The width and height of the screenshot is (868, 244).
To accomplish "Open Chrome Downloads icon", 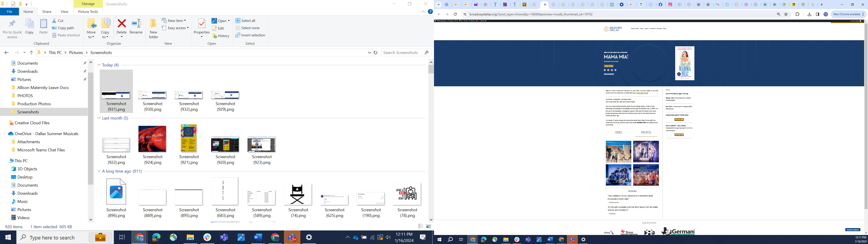I will [x=809, y=14].
